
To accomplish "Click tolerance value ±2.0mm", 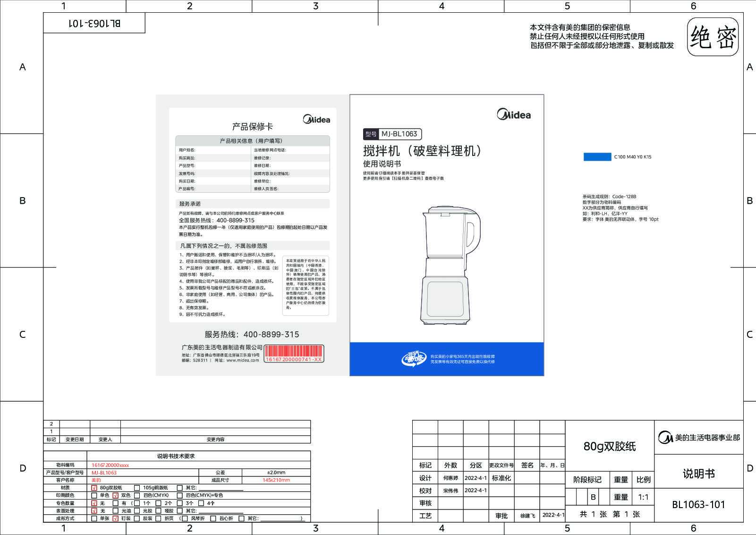I will [x=276, y=473].
